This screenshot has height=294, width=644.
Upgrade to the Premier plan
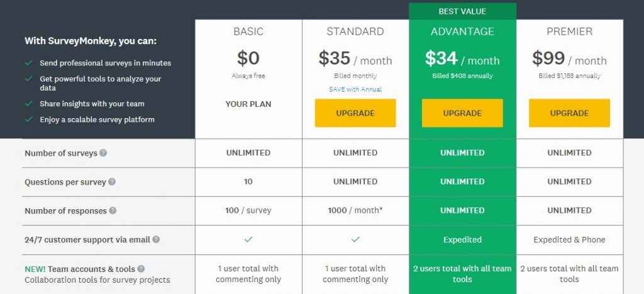click(569, 113)
